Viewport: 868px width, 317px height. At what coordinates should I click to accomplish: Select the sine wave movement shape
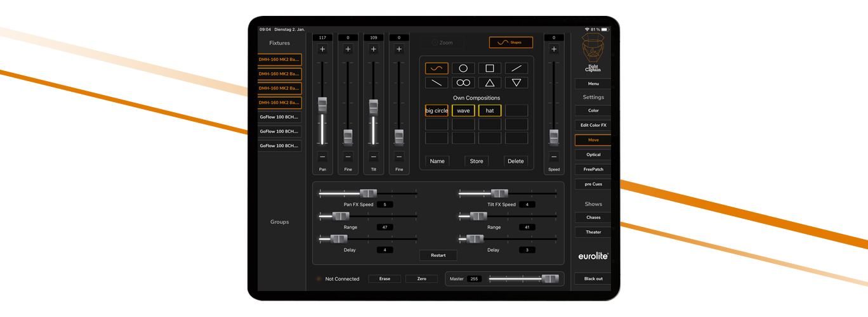click(437, 68)
